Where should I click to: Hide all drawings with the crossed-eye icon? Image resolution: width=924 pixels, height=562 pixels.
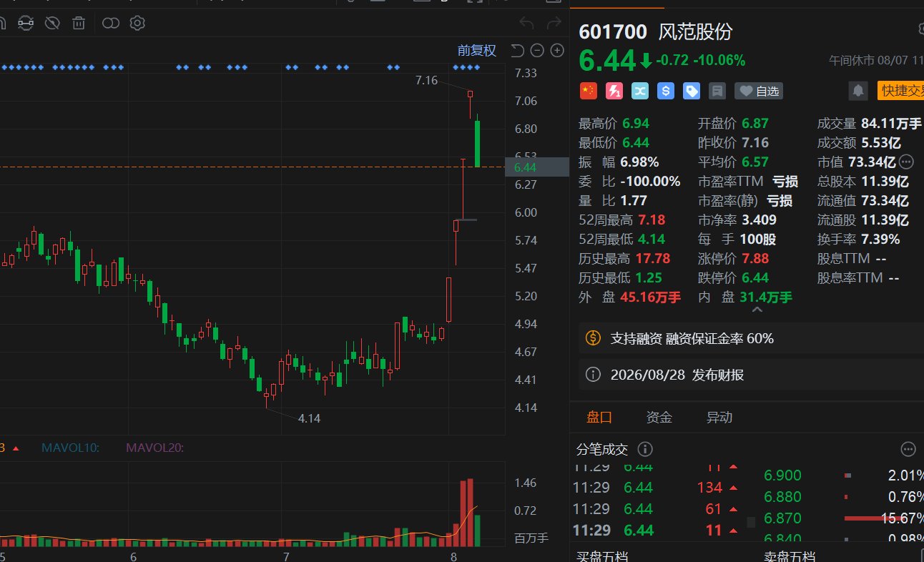[x=52, y=24]
